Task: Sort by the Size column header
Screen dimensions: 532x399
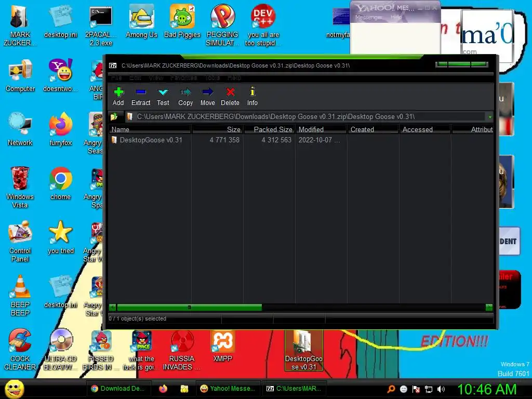Action: (217, 129)
